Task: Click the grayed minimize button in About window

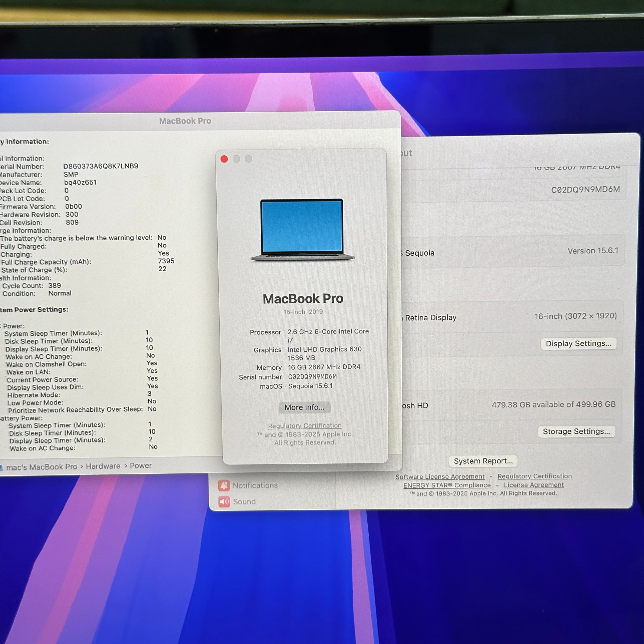Action: [236, 159]
